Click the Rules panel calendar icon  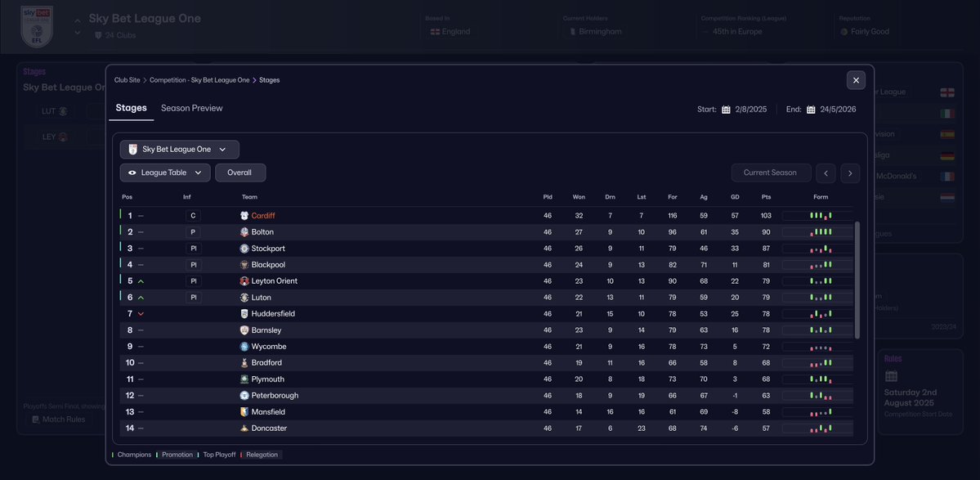tap(891, 375)
